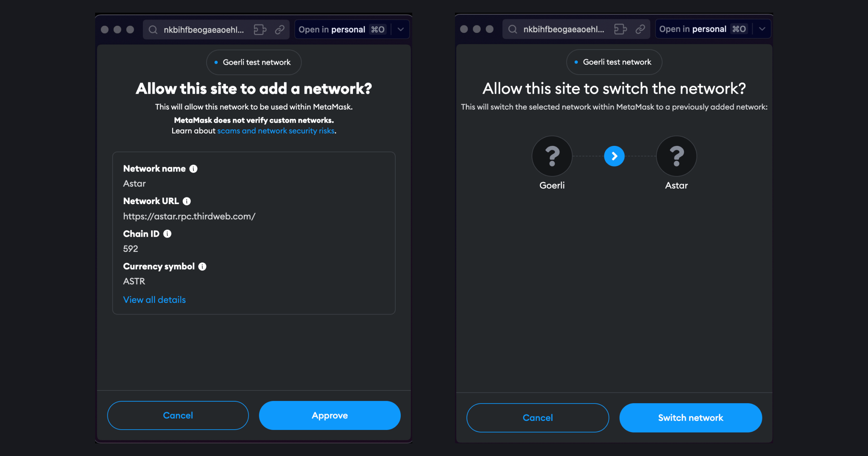Click the second popup's Goerli test network pill

coord(614,62)
